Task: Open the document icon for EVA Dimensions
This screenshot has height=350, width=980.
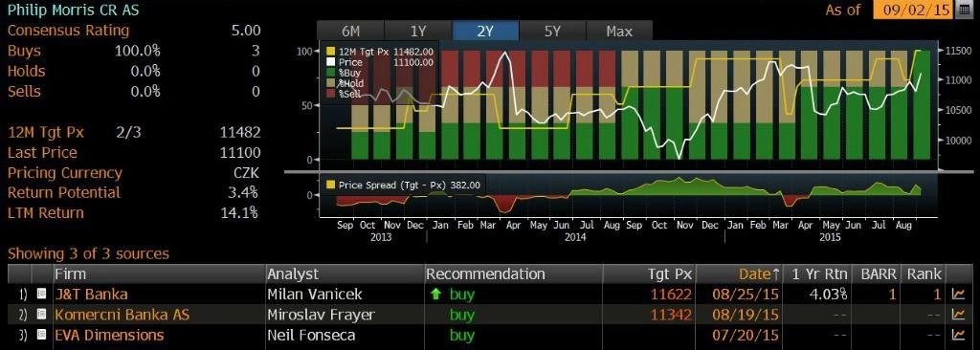Action: [x=42, y=335]
